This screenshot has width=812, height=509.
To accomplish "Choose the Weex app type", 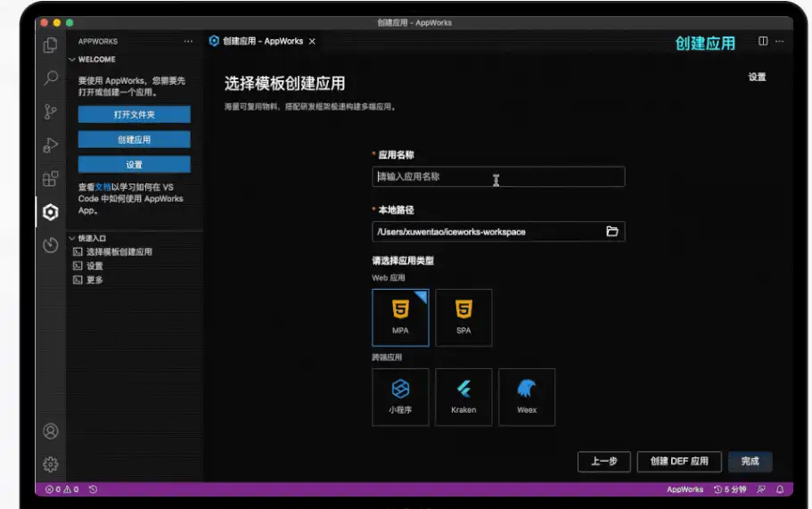I will pos(527,398).
